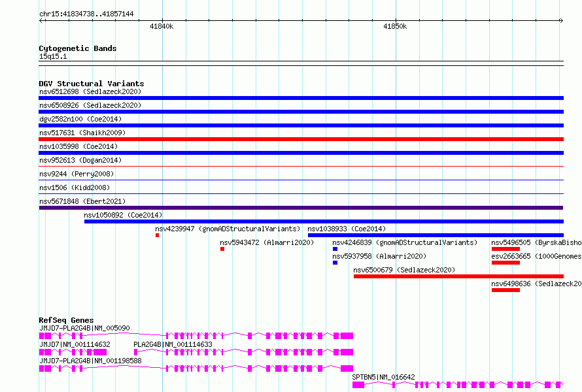Screen dimensions: 582x392
Task: Click the nsv6498636 variant label
Action: [536, 284]
